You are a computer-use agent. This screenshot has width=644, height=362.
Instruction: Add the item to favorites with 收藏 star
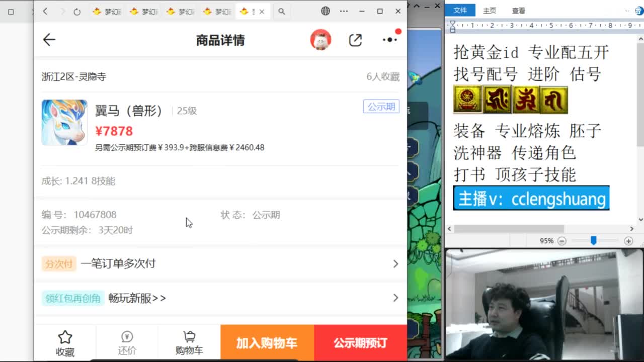[65, 343]
